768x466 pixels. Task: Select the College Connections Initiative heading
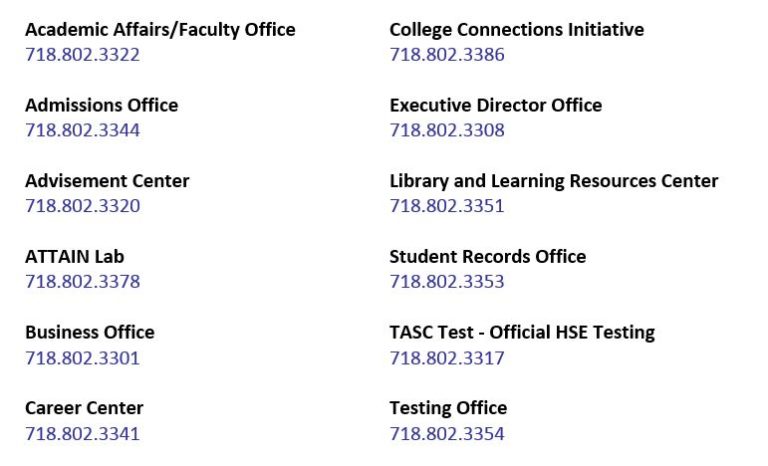[516, 30]
